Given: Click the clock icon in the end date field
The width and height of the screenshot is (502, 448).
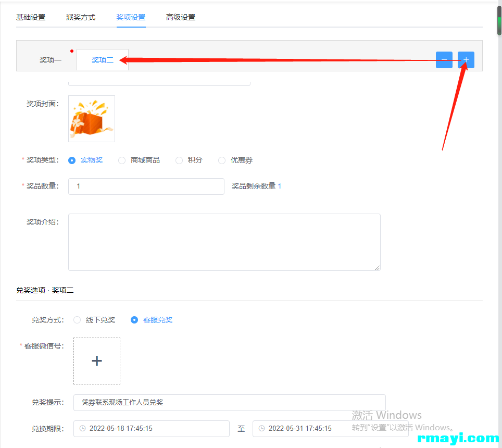Looking at the screenshot, I should tap(261, 429).
